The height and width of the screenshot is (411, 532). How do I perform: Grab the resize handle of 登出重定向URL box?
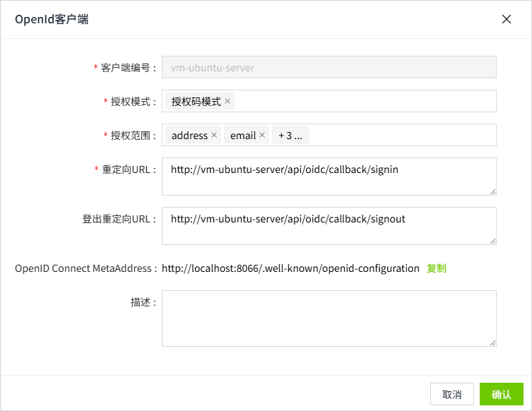point(492,241)
